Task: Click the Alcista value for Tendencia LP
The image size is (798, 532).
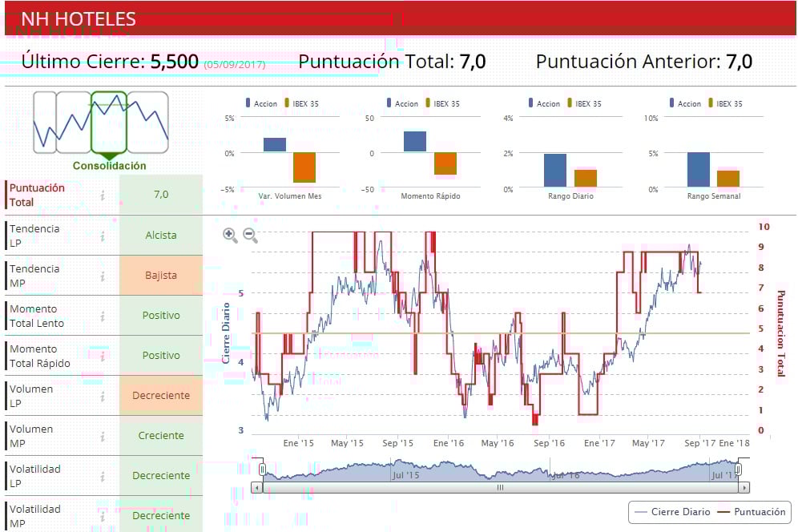Action: 161,236
